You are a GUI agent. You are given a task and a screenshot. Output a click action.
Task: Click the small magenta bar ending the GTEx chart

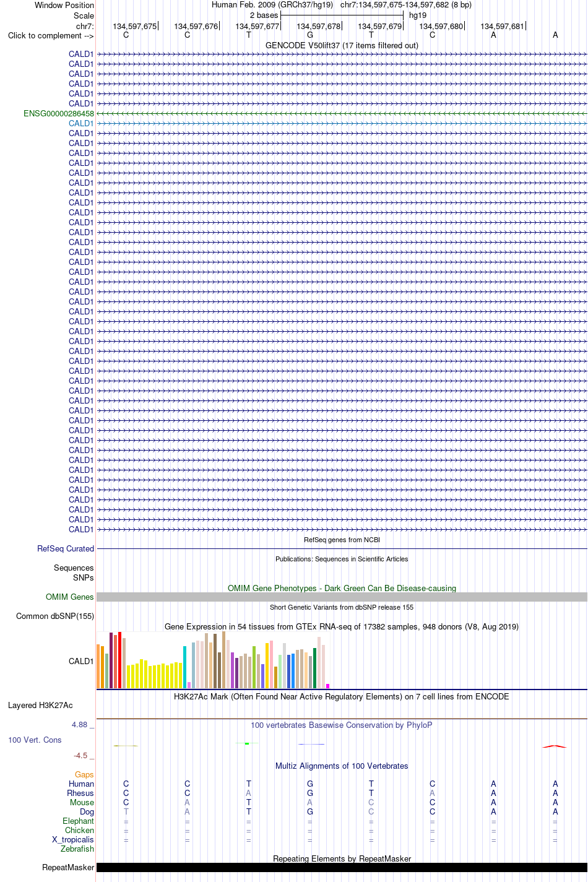coord(327,686)
